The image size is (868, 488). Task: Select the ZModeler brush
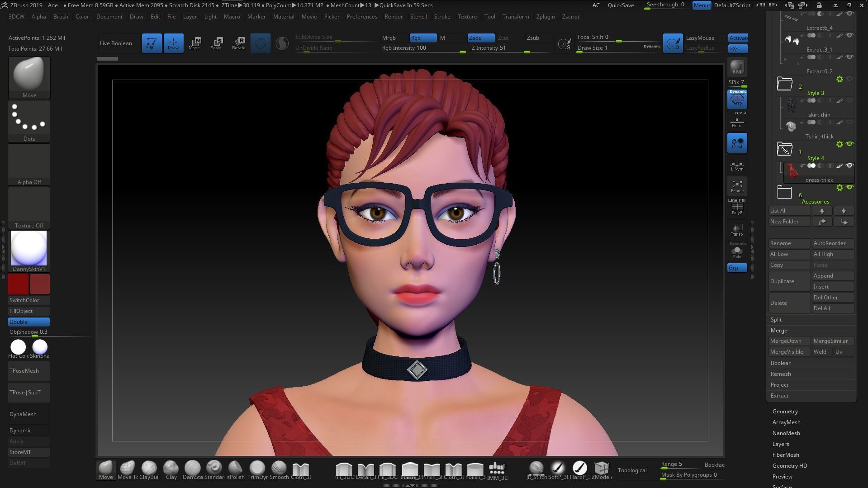coord(602,470)
